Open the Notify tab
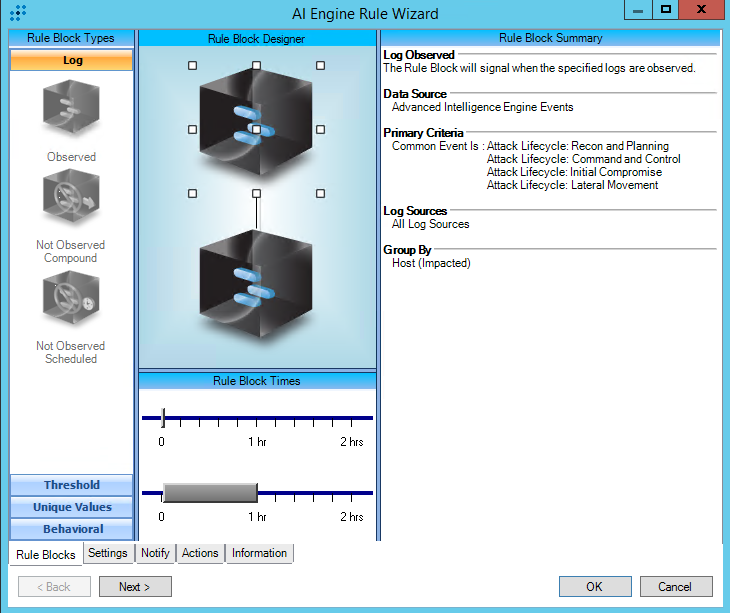This screenshot has width=730, height=613. pos(155,553)
